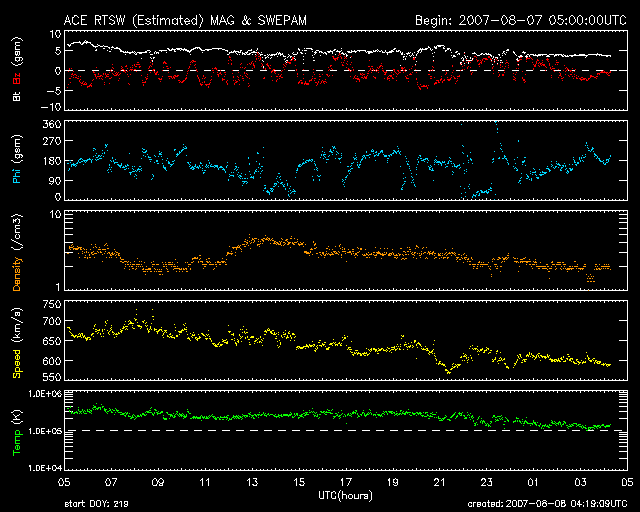Click the '1.0E+05' tick on the Temp axis
The image size is (640, 512).
tap(45, 431)
